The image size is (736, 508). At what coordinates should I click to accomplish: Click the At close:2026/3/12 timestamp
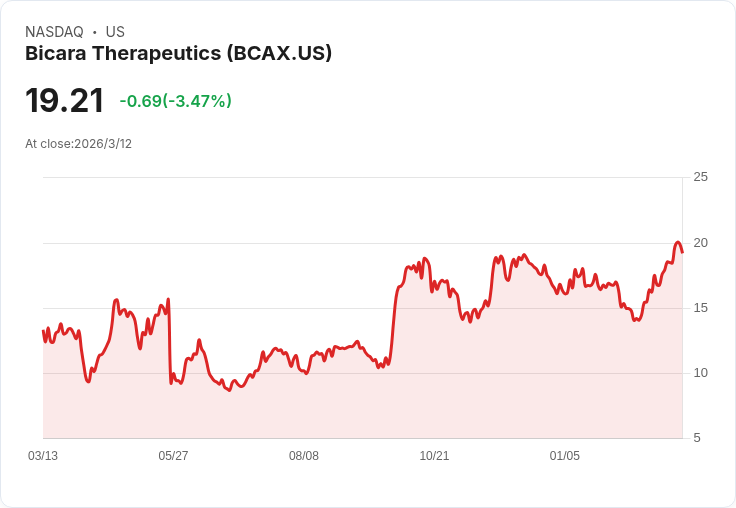coord(78,144)
